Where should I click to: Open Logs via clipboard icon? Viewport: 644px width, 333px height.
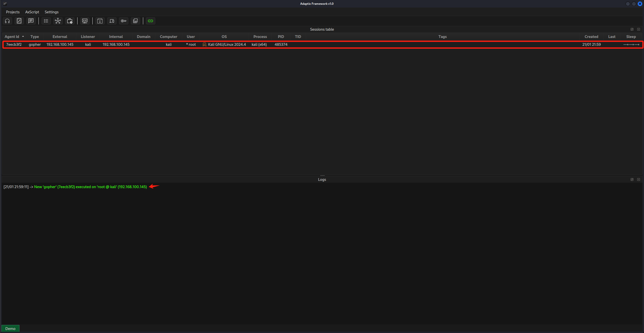tap(19, 21)
